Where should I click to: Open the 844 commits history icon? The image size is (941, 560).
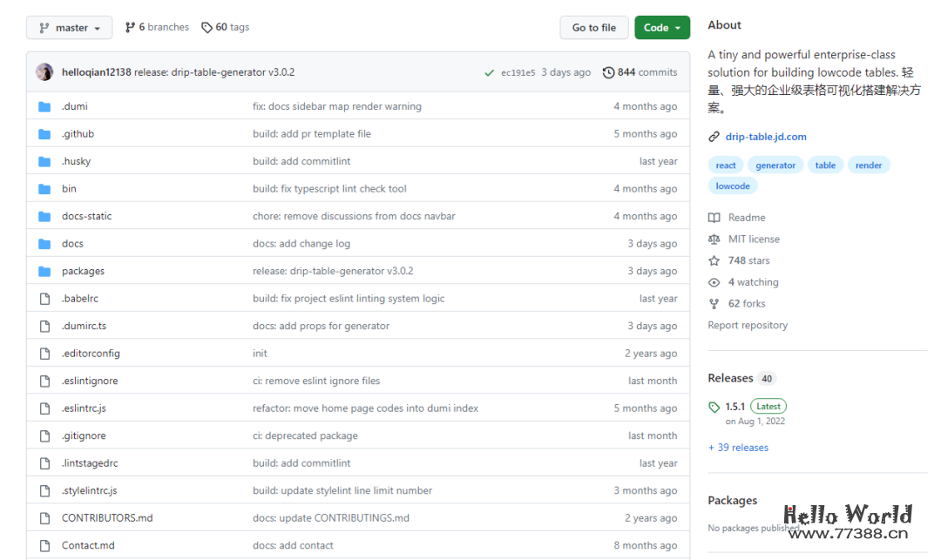[x=608, y=73]
